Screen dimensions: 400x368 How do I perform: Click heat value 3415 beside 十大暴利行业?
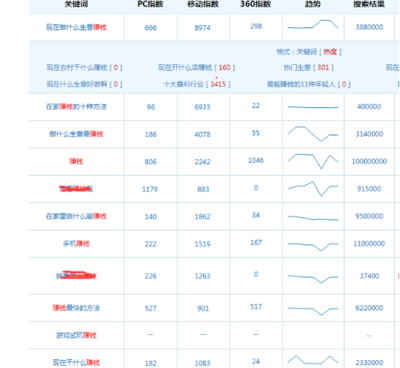[x=218, y=84]
